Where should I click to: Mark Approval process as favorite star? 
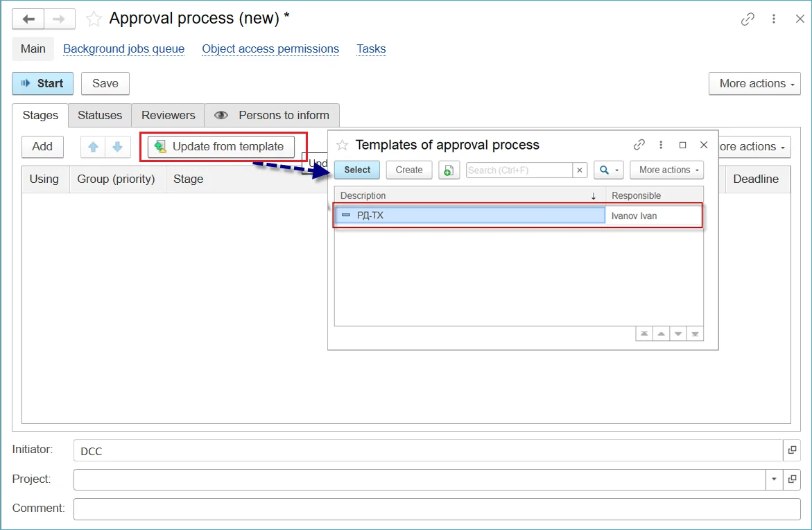(94, 19)
